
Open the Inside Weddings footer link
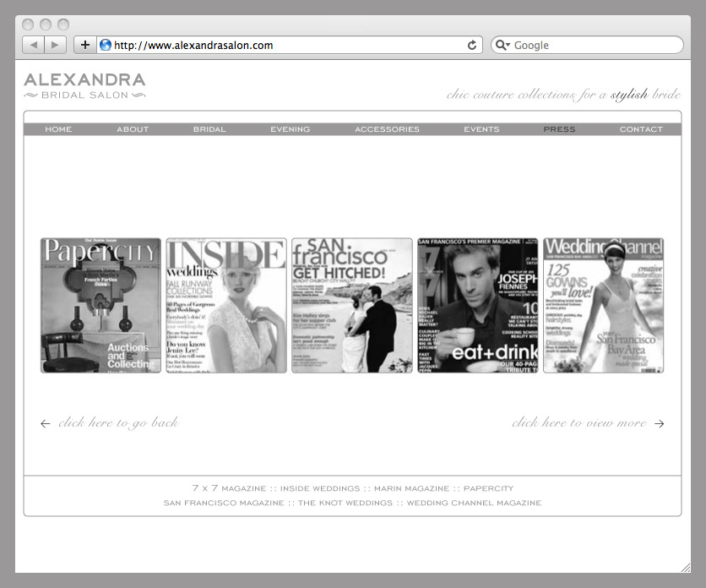click(320, 488)
